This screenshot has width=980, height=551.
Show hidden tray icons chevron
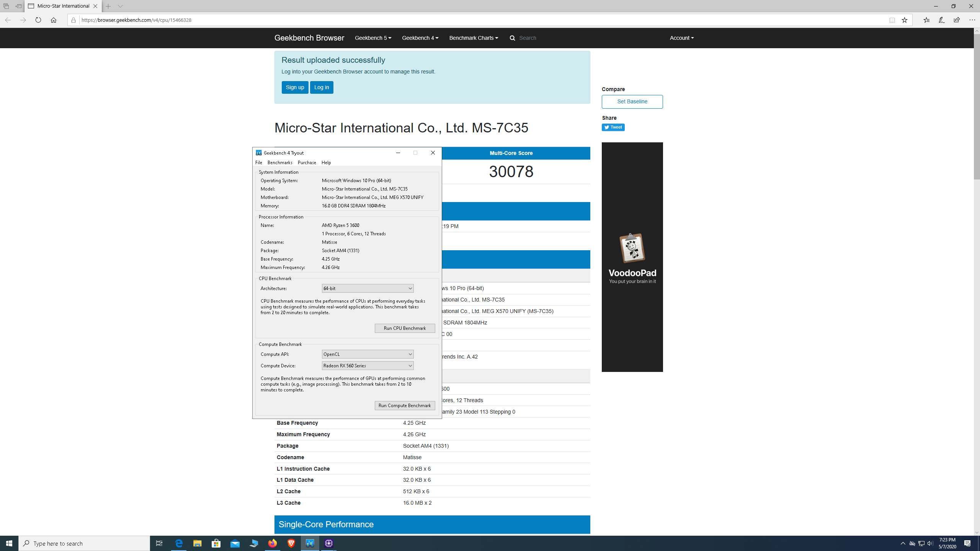[903, 543]
